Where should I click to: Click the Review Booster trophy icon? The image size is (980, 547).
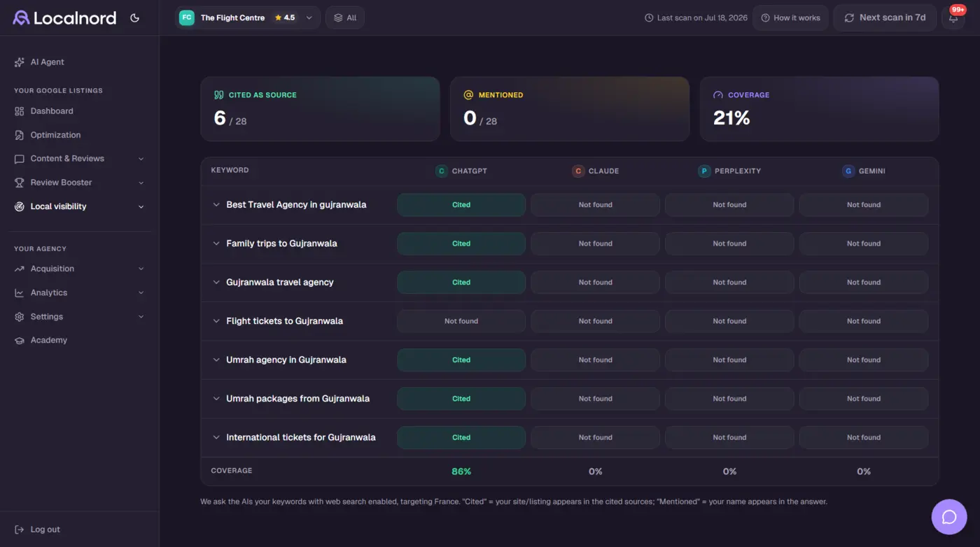(20, 183)
